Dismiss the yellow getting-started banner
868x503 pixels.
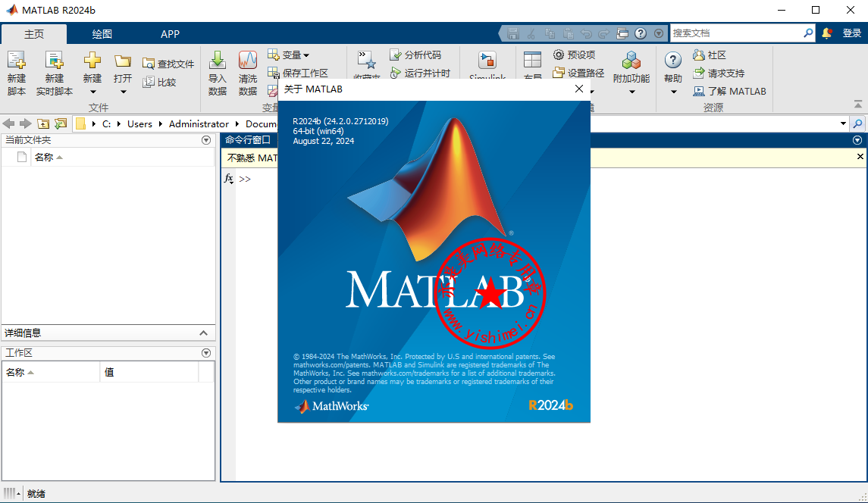point(860,157)
